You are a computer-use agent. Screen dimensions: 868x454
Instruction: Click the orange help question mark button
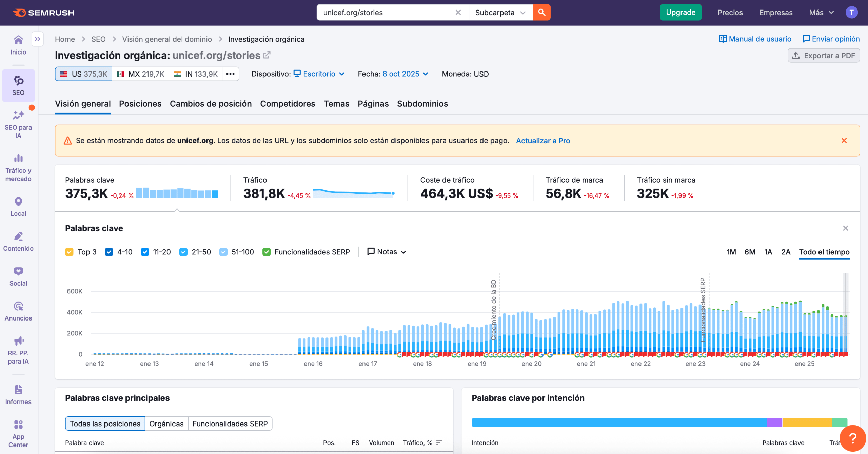(852, 438)
